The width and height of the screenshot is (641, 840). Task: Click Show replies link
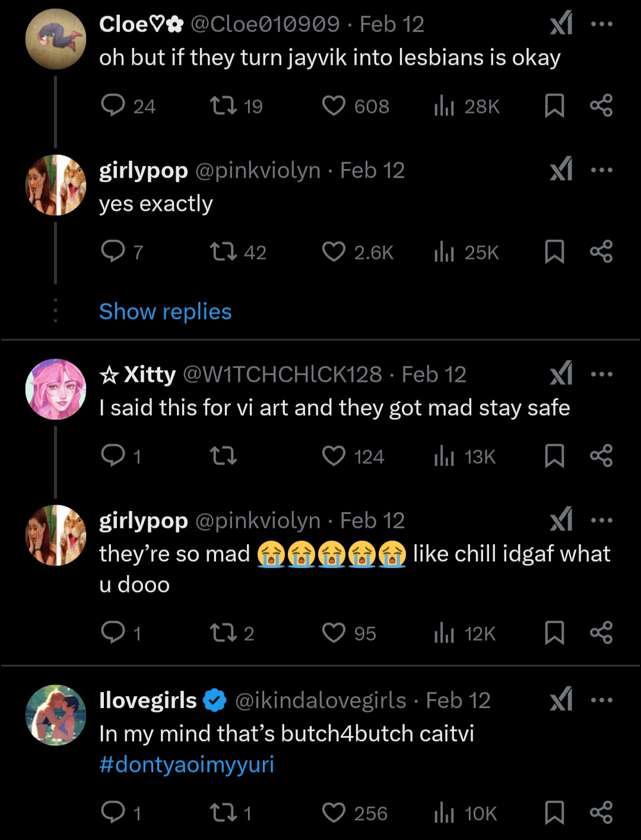165,312
